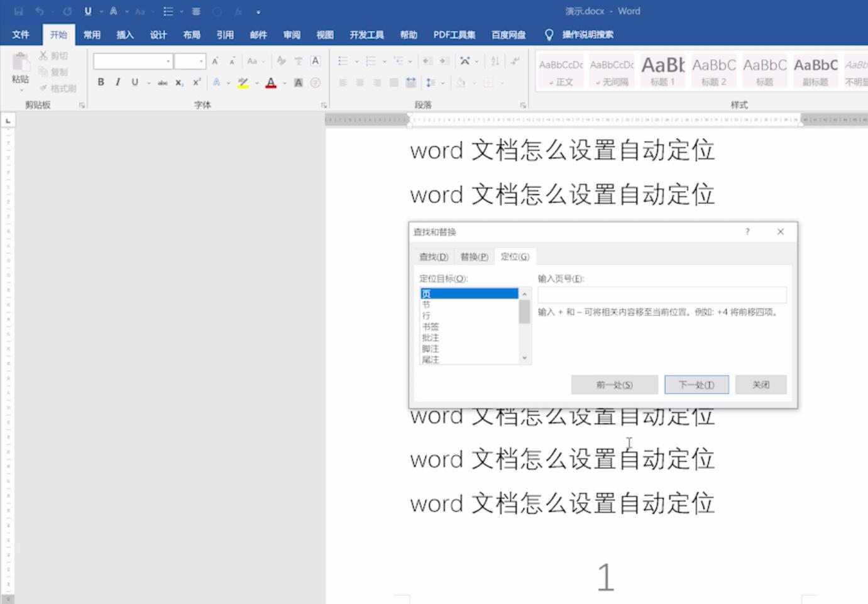Open the Font dialog launcher
The height and width of the screenshot is (604, 868).
tap(324, 105)
